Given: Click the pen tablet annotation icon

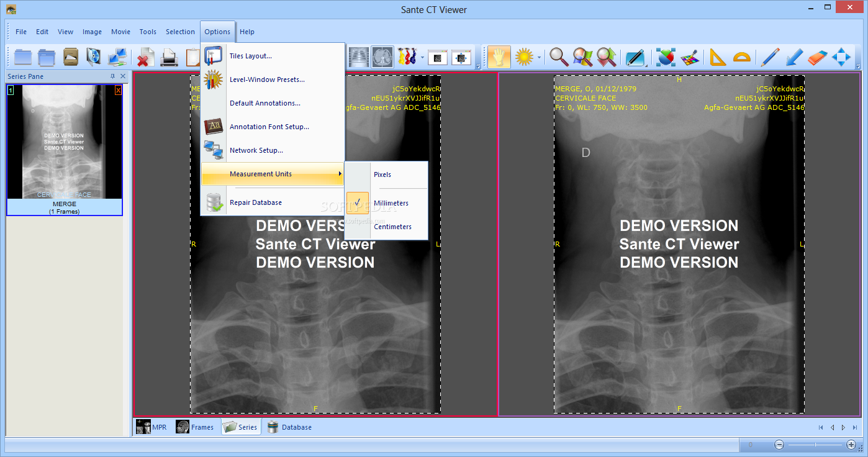Looking at the screenshot, I should tap(635, 57).
